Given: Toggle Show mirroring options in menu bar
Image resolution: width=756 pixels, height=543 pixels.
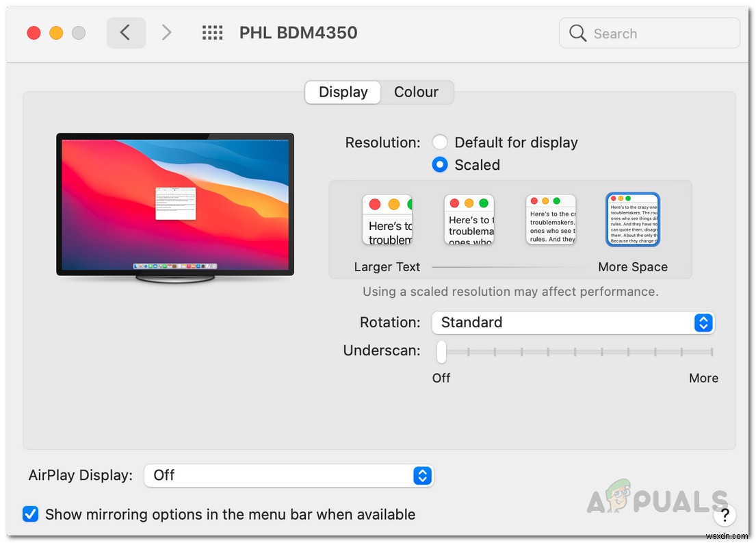Looking at the screenshot, I should tap(31, 514).
